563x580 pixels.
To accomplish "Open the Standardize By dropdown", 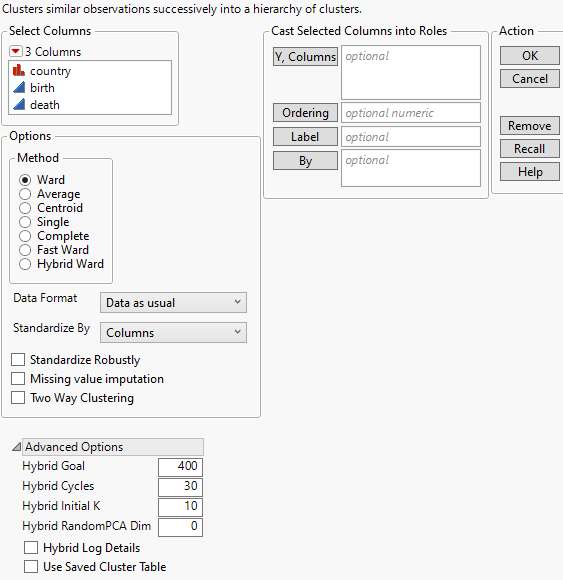I will (173, 333).
